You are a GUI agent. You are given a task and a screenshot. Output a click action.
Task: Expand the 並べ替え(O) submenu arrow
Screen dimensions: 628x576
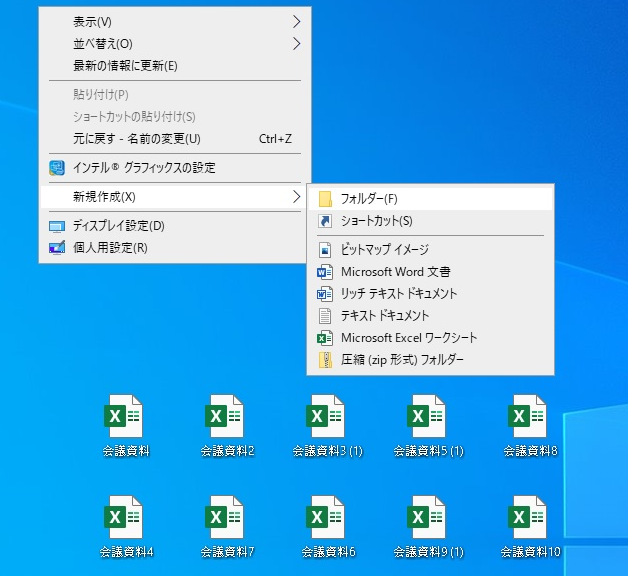296,44
